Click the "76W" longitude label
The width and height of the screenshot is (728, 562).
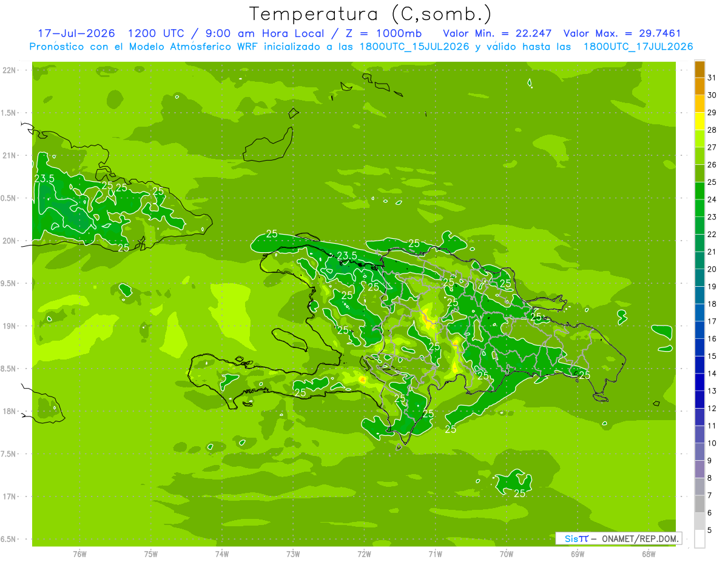(79, 554)
